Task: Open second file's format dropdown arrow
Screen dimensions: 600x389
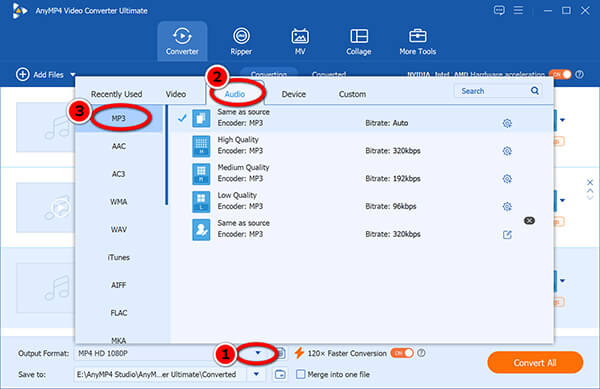Action: 562,200
